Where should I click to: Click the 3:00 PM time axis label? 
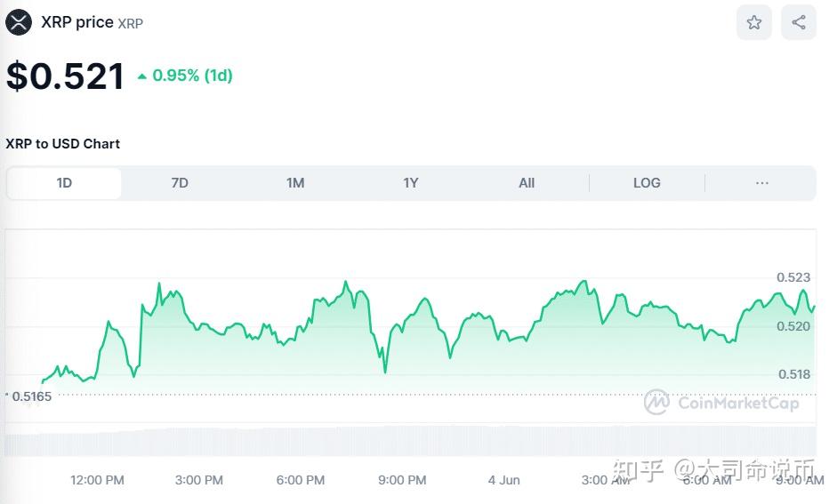[199, 480]
